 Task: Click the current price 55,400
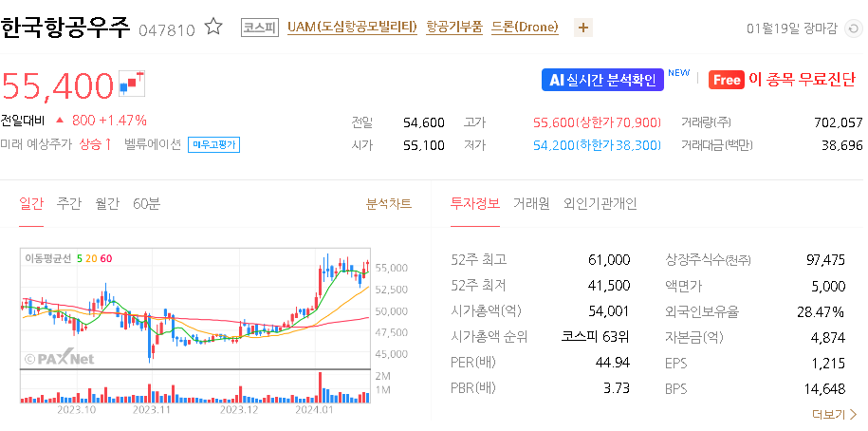(x=58, y=85)
